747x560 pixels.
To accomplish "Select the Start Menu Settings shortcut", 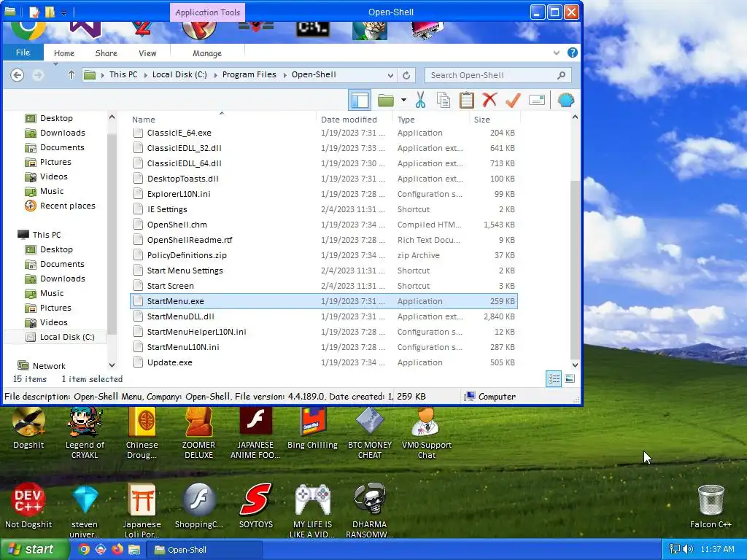I will [x=324, y=271].
